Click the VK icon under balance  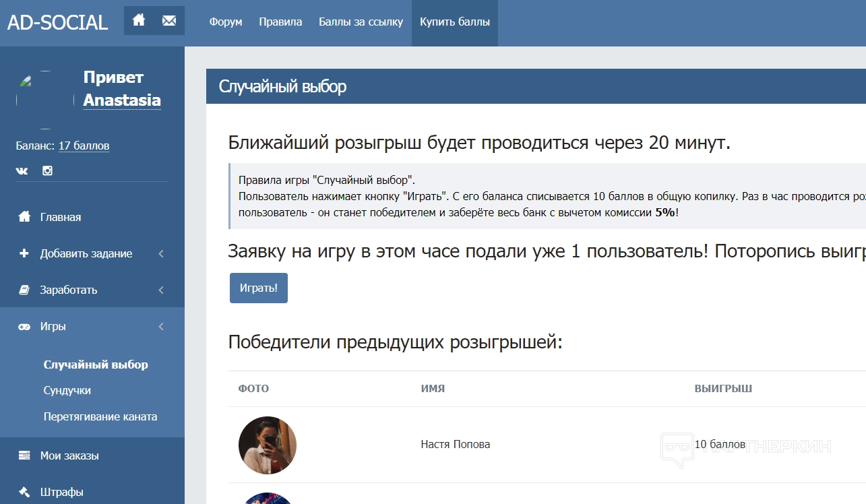click(x=22, y=171)
